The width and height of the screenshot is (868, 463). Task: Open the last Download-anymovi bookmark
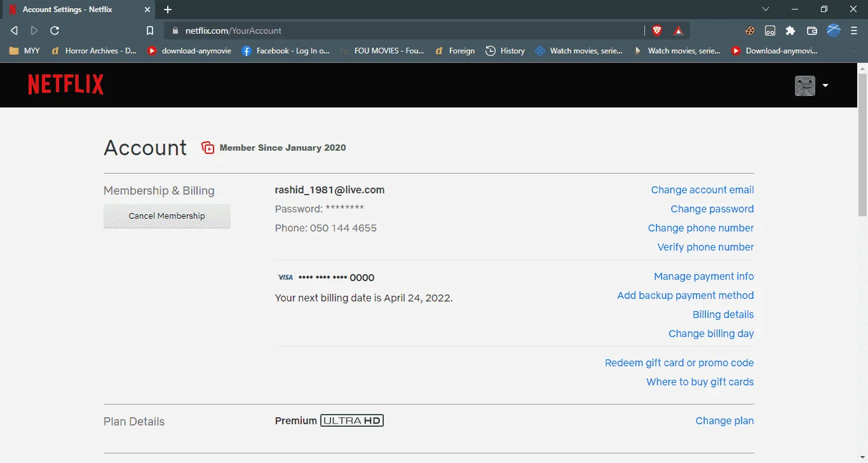[x=775, y=51]
